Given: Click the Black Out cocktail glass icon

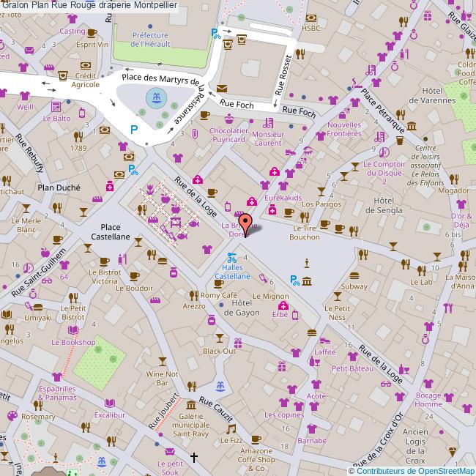Looking at the screenshot, I should point(220,338).
